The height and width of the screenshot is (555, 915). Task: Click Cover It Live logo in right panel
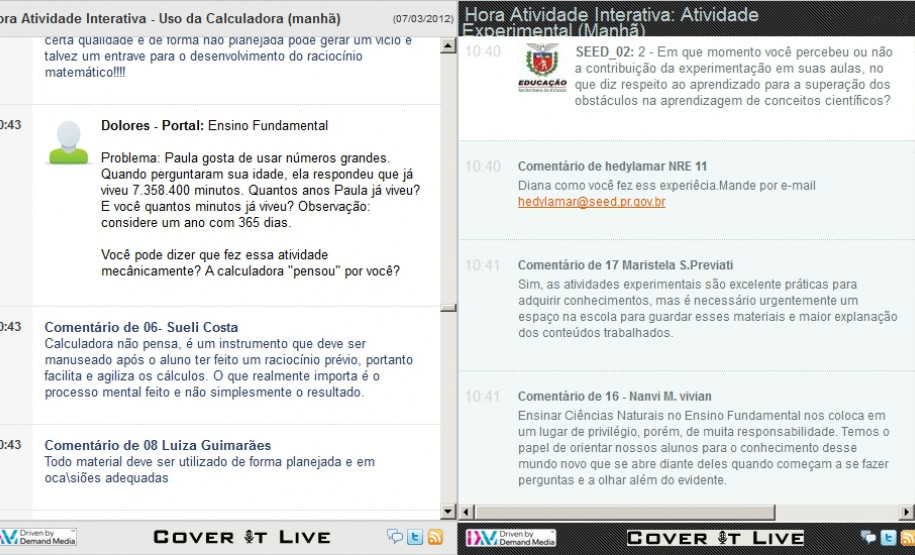click(715, 537)
